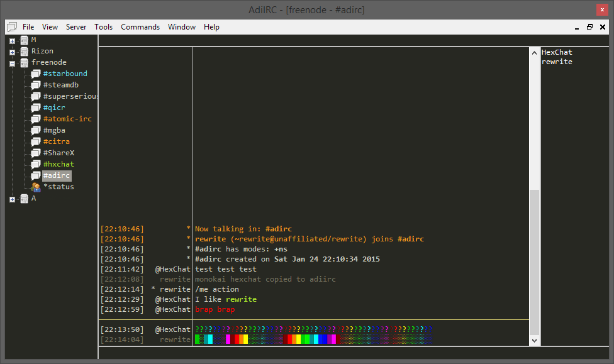Click the message input field
This screenshot has width=614, height=364.
click(315, 353)
